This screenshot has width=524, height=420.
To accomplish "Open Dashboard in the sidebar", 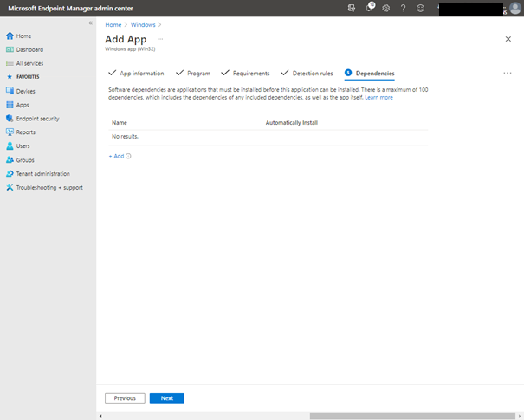I will coord(25,49).
